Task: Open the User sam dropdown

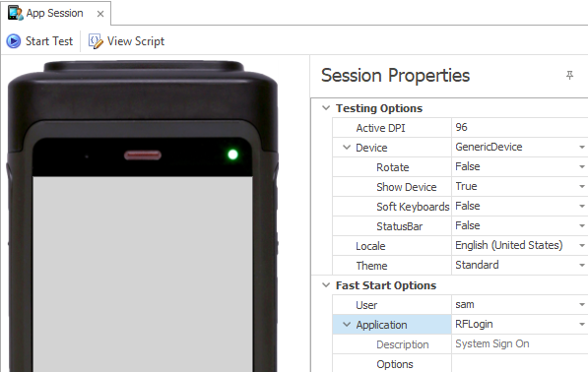Action: (x=582, y=304)
